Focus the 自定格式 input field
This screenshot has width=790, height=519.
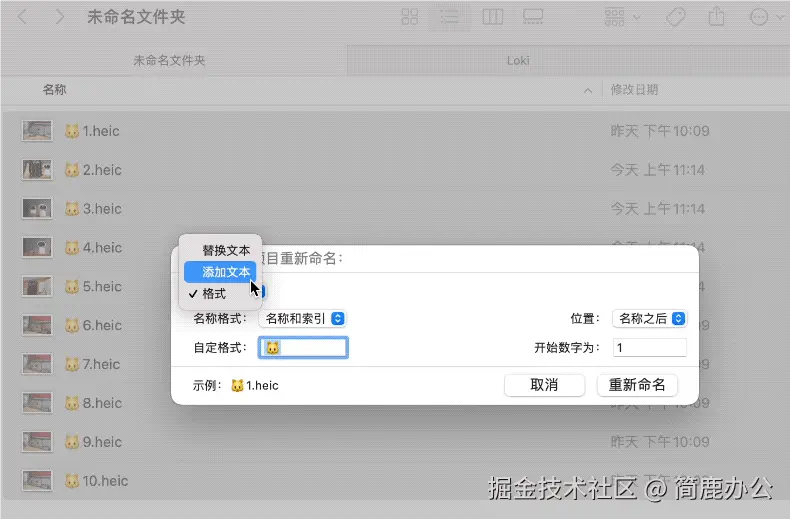(303, 348)
